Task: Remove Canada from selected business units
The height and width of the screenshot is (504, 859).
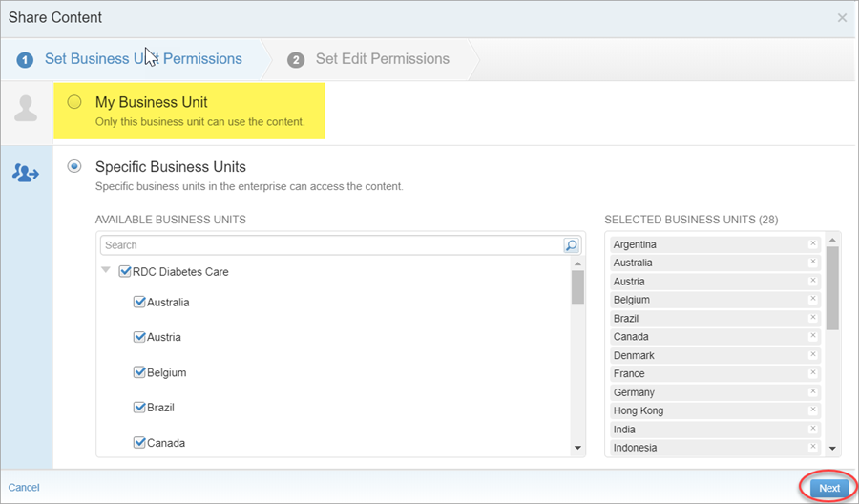Action: pyautogui.click(x=813, y=336)
